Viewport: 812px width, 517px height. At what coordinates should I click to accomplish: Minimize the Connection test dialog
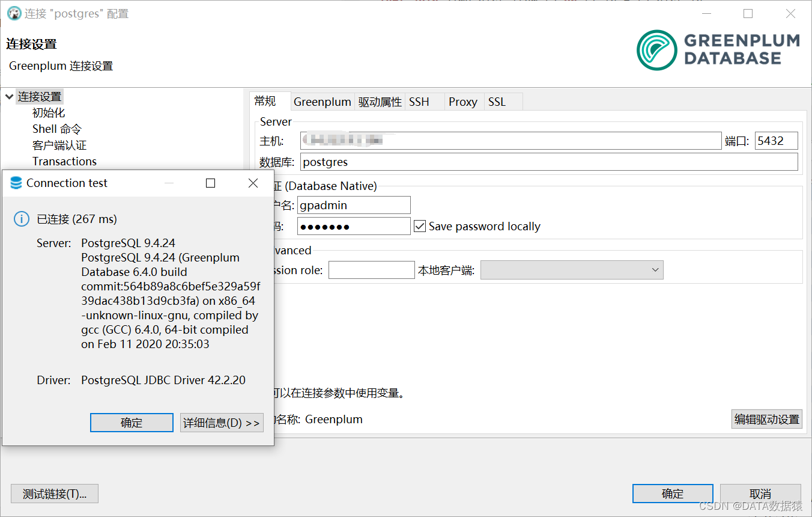click(169, 183)
